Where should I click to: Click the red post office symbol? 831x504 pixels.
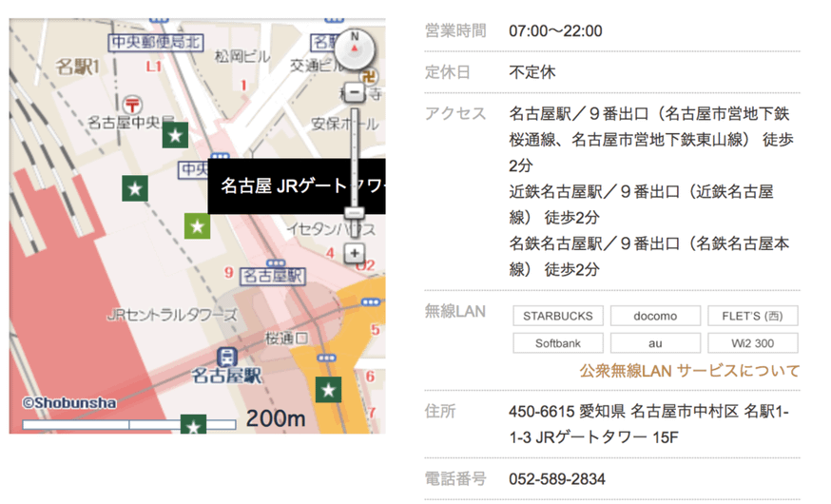pos(132,105)
